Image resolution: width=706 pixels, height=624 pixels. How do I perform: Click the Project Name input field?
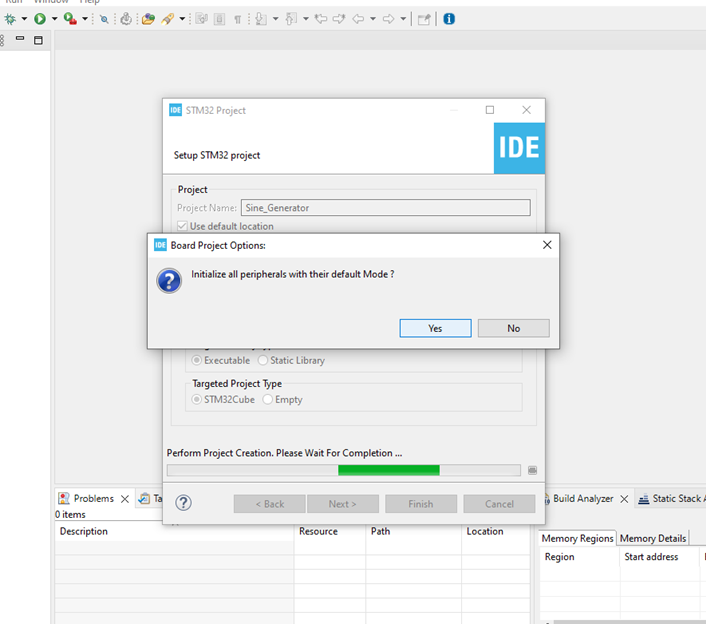(x=386, y=208)
